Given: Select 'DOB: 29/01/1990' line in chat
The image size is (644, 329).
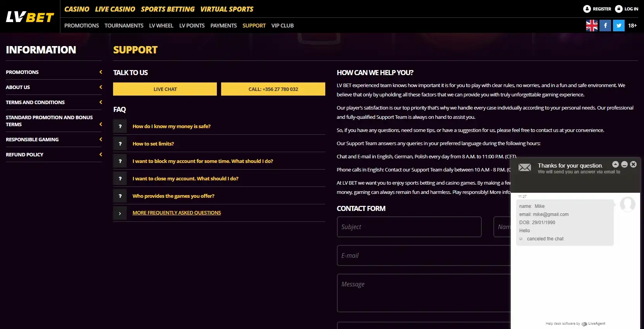Looking at the screenshot, I should pos(537,223).
